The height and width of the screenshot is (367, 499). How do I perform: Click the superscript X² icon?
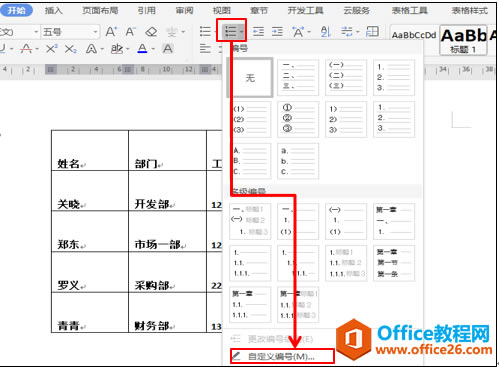point(51,49)
